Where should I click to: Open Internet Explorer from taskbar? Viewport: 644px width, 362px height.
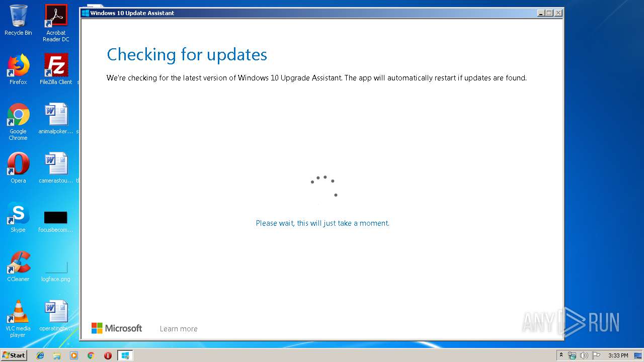pyautogui.click(x=40, y=355)
